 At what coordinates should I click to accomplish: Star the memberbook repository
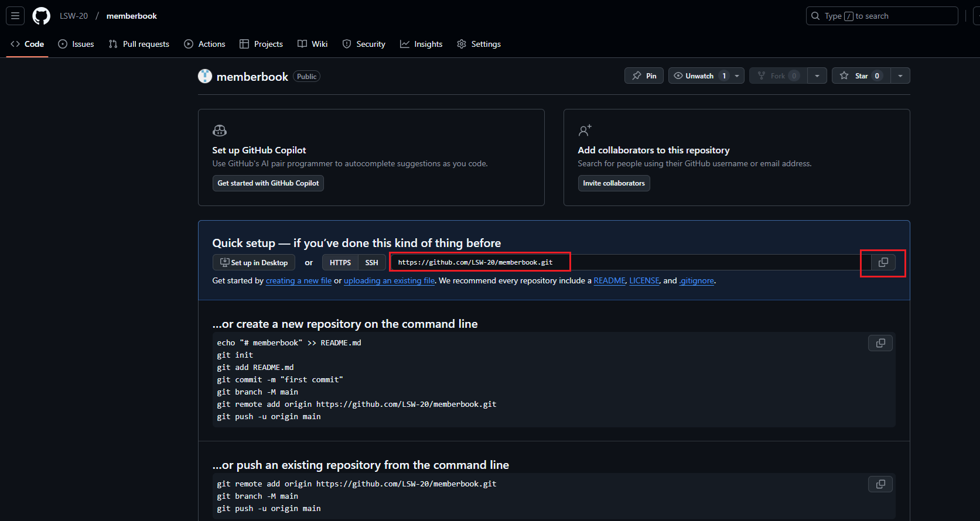[x=861, y=76]
